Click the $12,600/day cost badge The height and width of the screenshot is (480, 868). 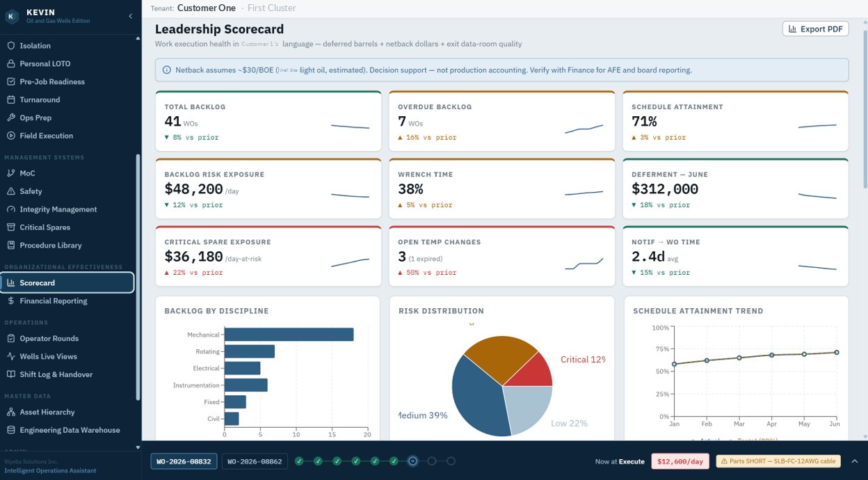680,461
